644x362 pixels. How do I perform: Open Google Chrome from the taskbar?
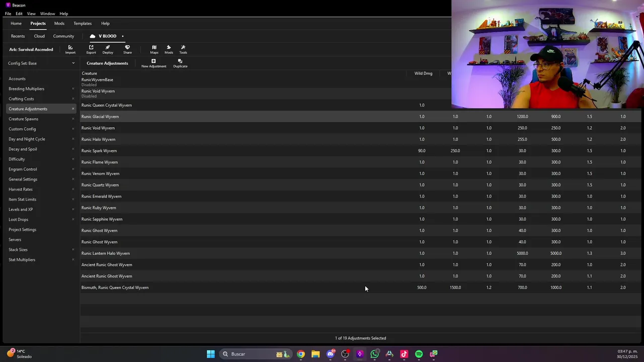pyautogui.click(x=301, y=354)
